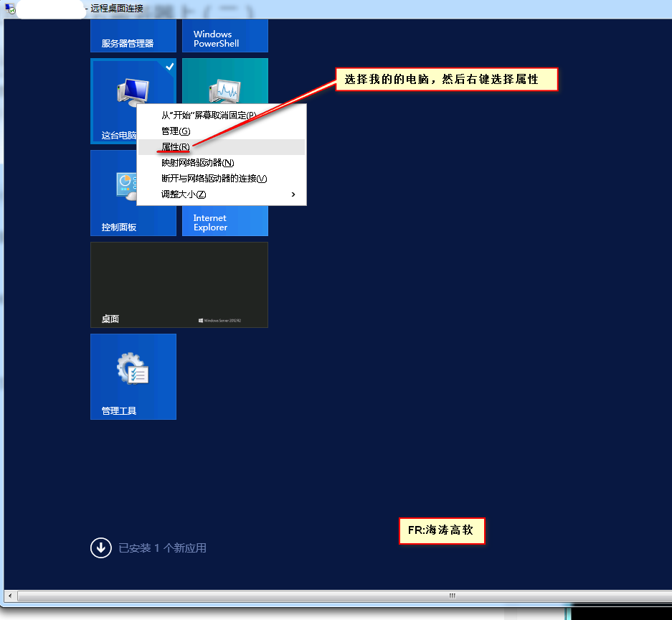Click the scrollbar left arrow
Image resolution: width=672 pixels, height=620 pixels.
10,596
